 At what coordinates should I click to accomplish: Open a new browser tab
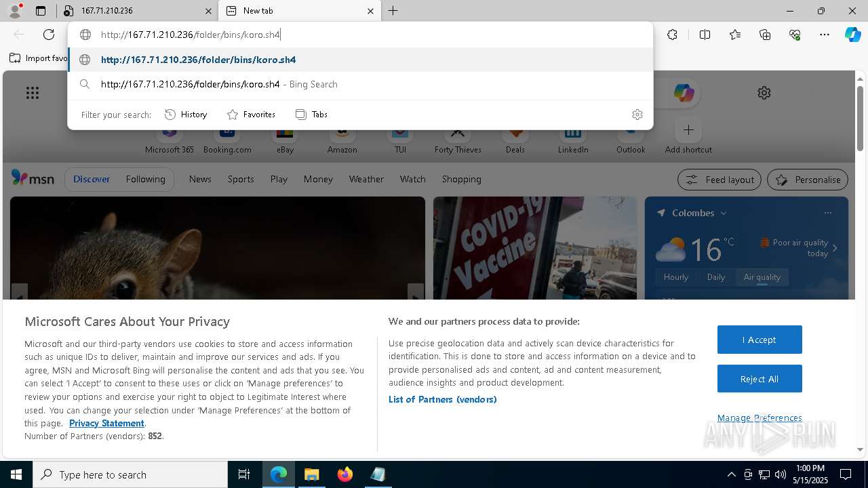click(393, 11)
